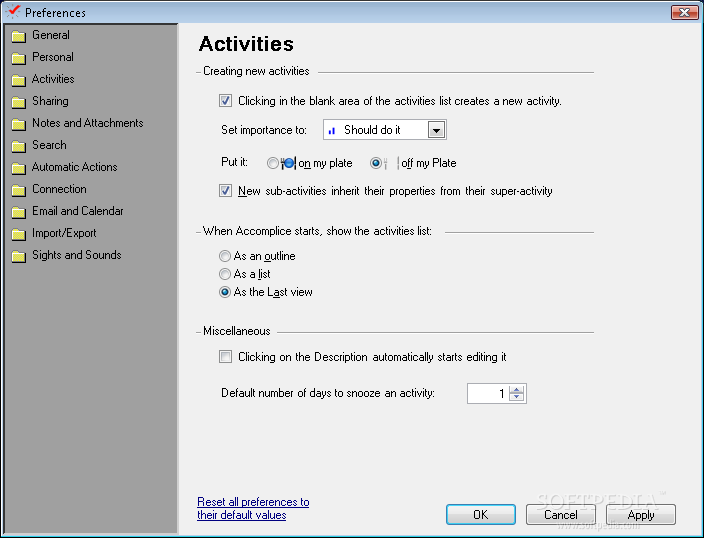This screenshot has height=538, width=704.
Task: Confirm with the OK button
Action: 480,514
